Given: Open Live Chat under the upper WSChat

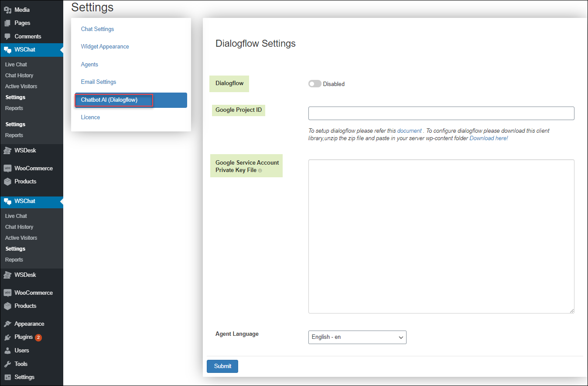Looking at the screenshot, I should 16,65.
